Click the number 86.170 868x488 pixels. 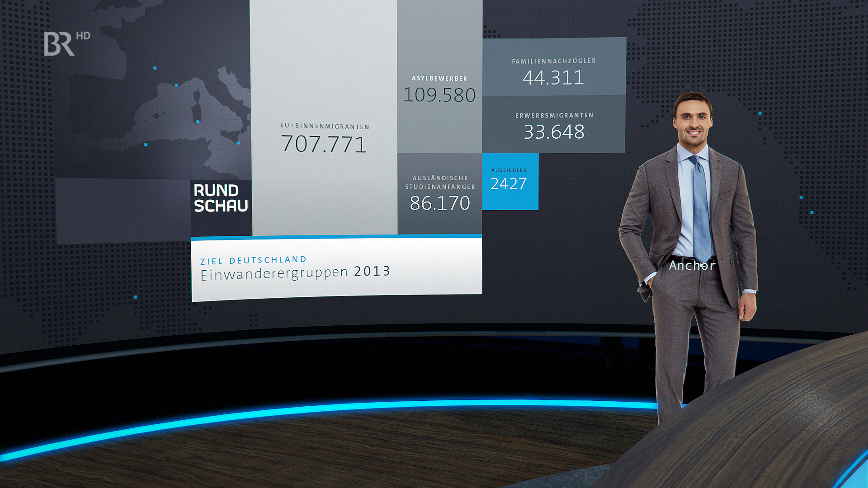pos(440,203)
